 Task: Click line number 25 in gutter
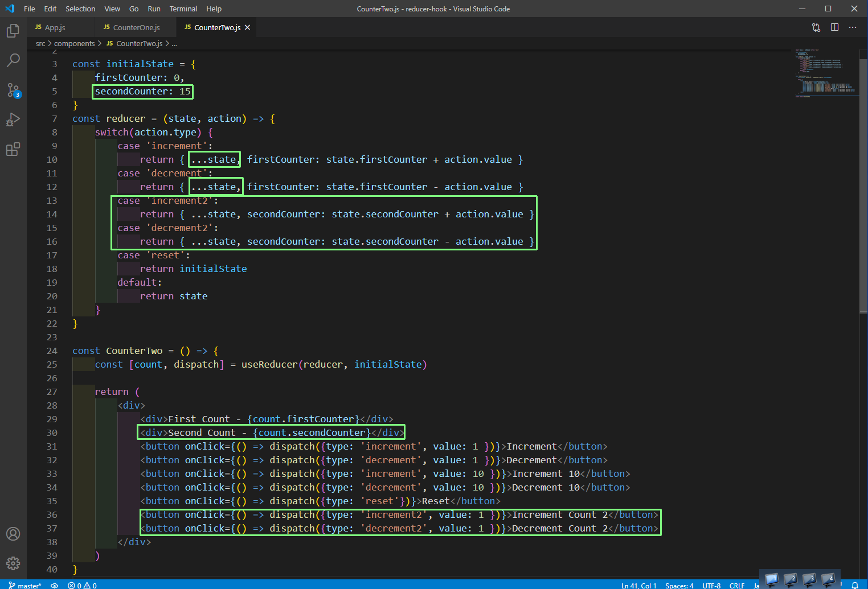[52, 364]
